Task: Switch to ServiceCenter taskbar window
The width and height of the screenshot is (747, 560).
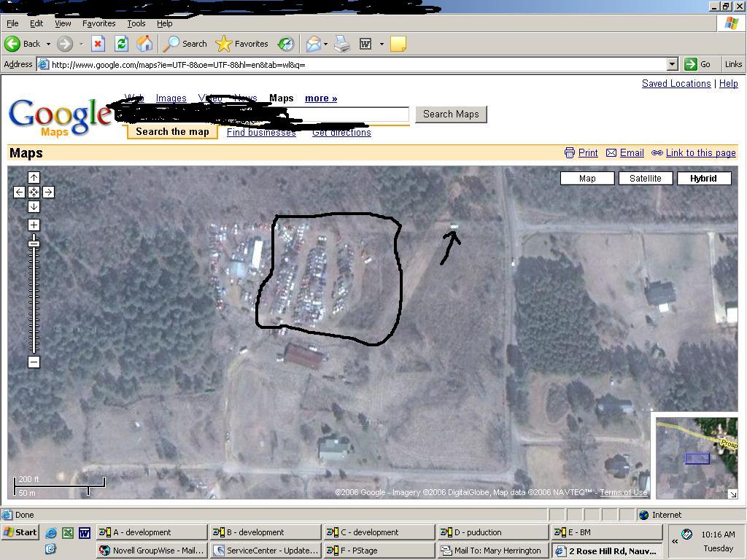Action: pos(266,551)
